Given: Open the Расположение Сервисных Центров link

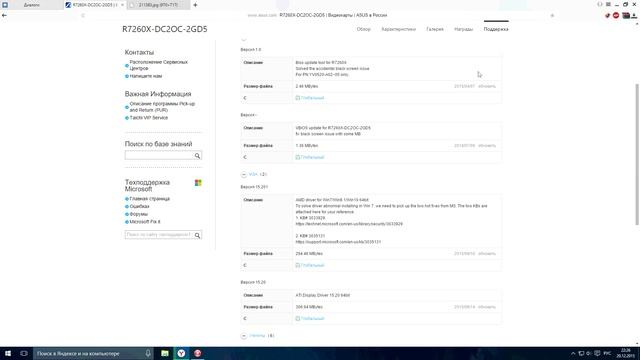Looking at the screenshot, I should (x=158, y=65).
